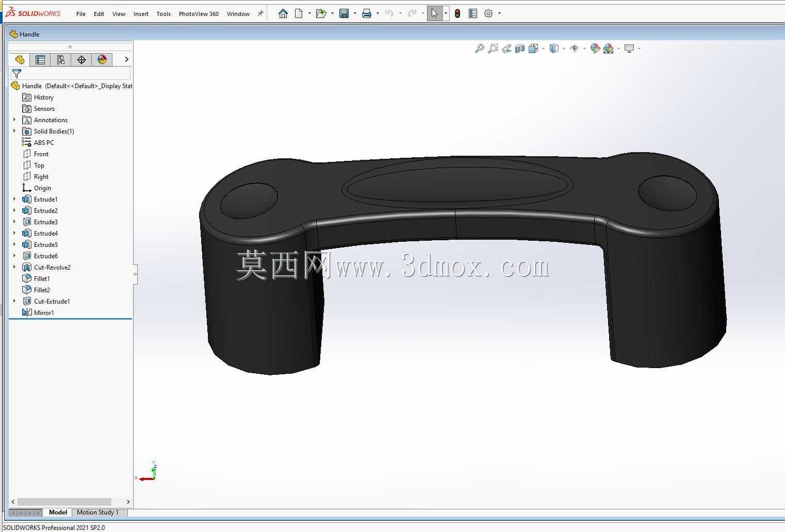
Task: Open the DimXpertManager tab
Action: click(81, 60)
